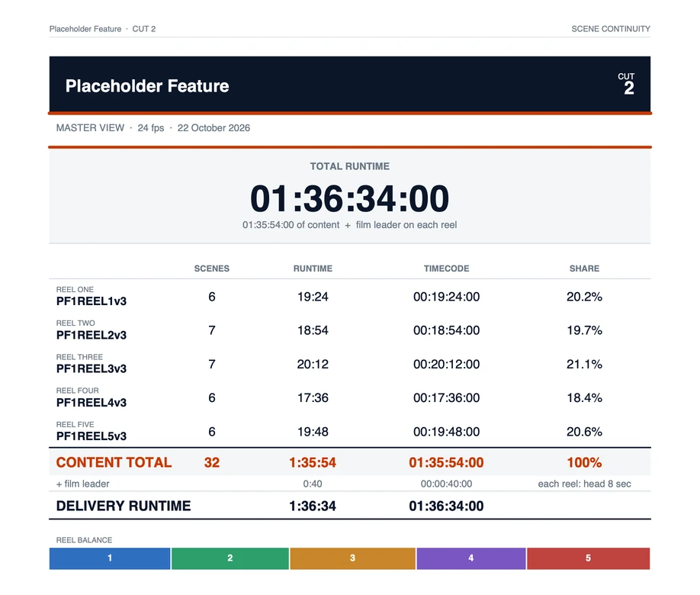Image resolution: width=700 pixels, height=595 pixels.
Task: Click the content total runtime 1:35:54
Action: point(313,462)
